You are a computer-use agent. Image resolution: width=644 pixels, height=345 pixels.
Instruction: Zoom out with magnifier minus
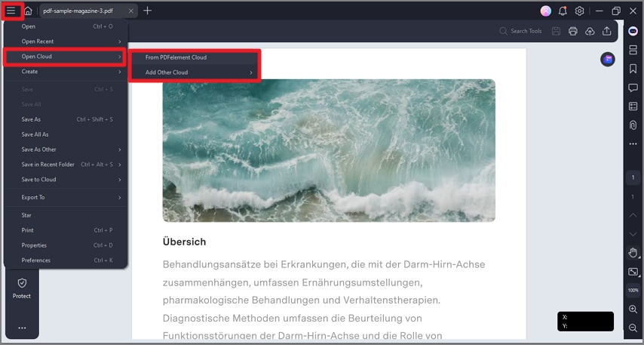(x=633, y=328)
